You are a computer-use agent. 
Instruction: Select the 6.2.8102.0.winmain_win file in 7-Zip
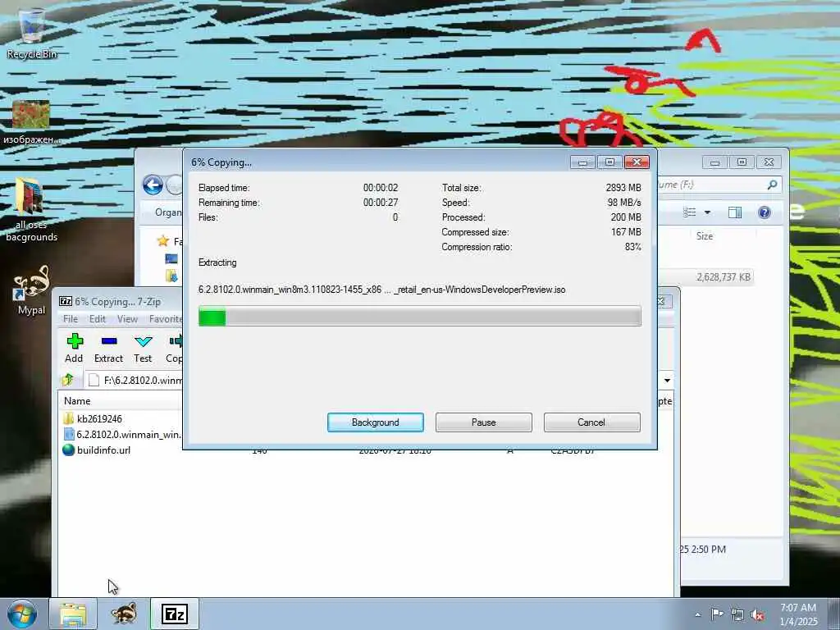122,435
